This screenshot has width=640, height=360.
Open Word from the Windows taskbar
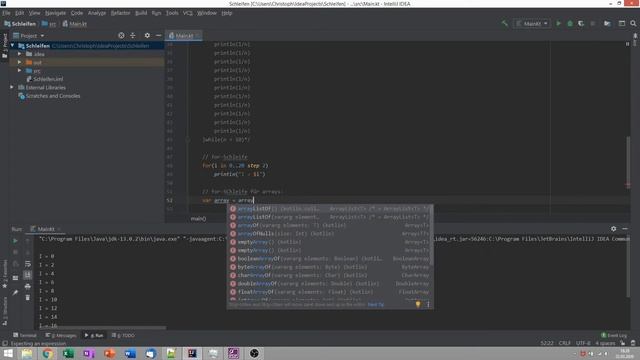pos(130,353)
